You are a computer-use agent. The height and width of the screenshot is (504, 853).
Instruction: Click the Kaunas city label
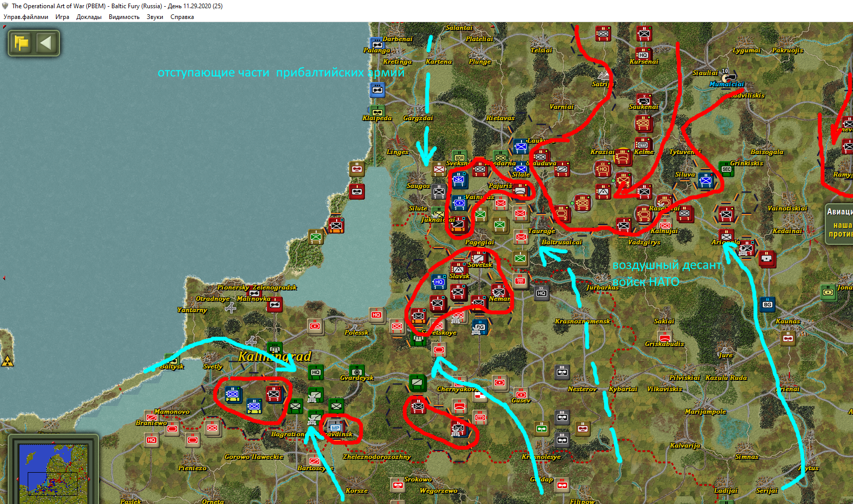788,321
